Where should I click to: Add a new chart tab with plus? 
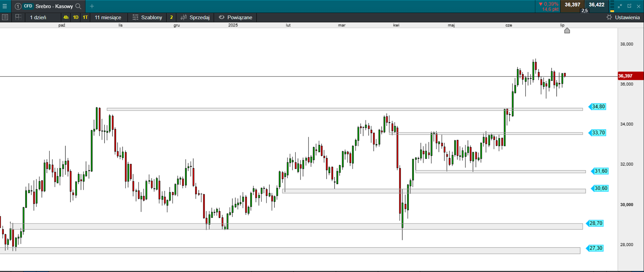point(92,6)
